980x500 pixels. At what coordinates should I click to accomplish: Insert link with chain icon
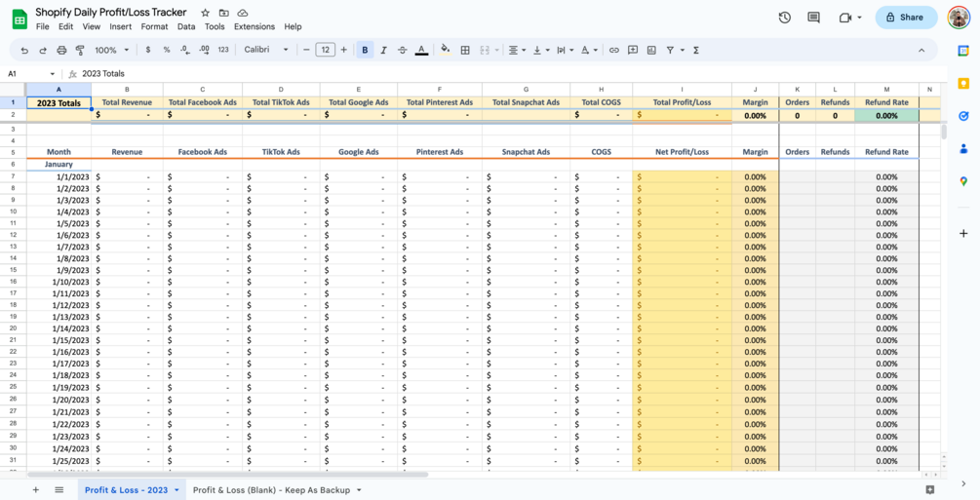click(614, 50)
